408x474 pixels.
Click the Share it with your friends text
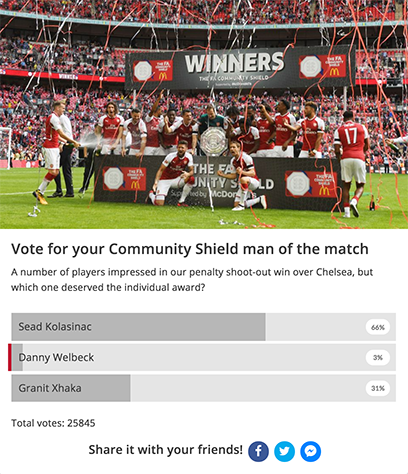[166, 450]
